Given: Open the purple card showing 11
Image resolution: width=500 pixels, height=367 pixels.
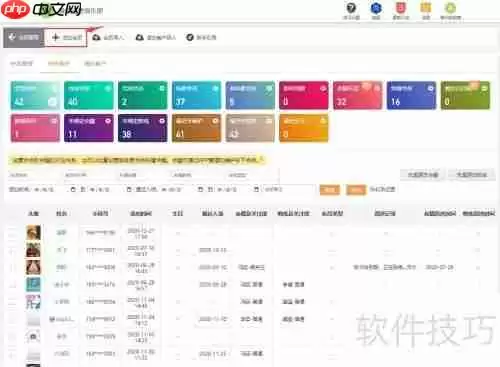Looking at the screenshot, I should pyautogui.click(x=89, y=128).
